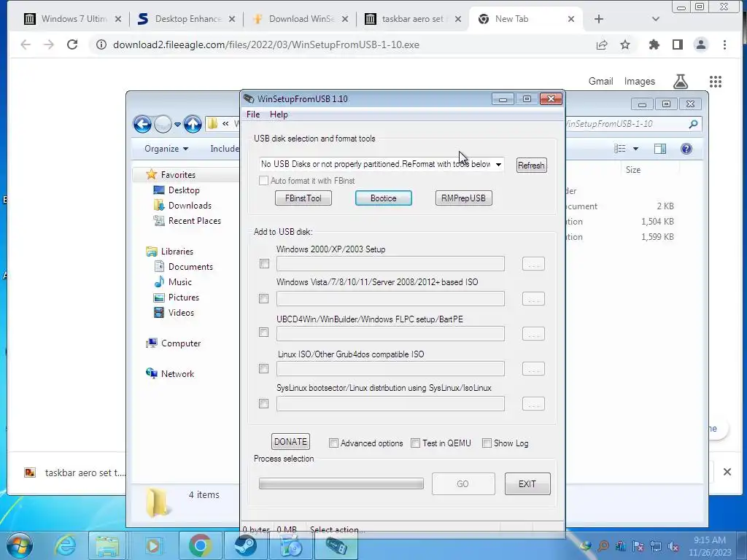Click Windows 2000/XP/2003 path field
This screenshot has width=747, height=560.
(390, 264)
